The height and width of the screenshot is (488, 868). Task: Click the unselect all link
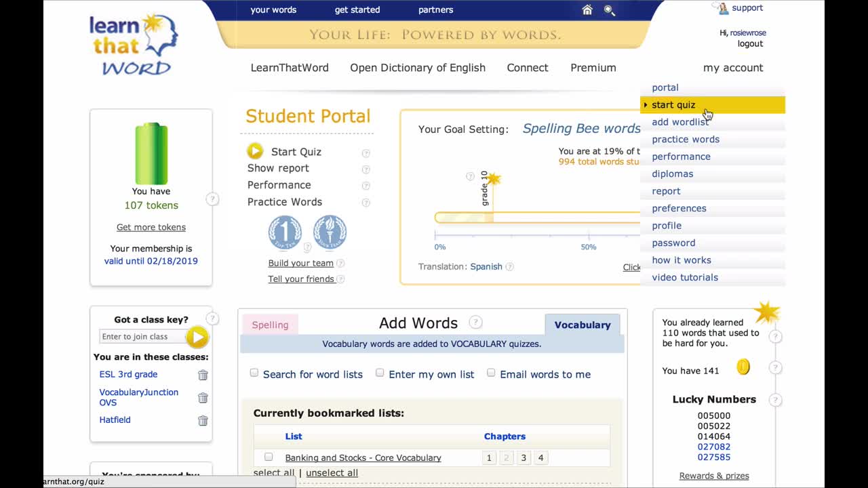[x=332, y=473]
